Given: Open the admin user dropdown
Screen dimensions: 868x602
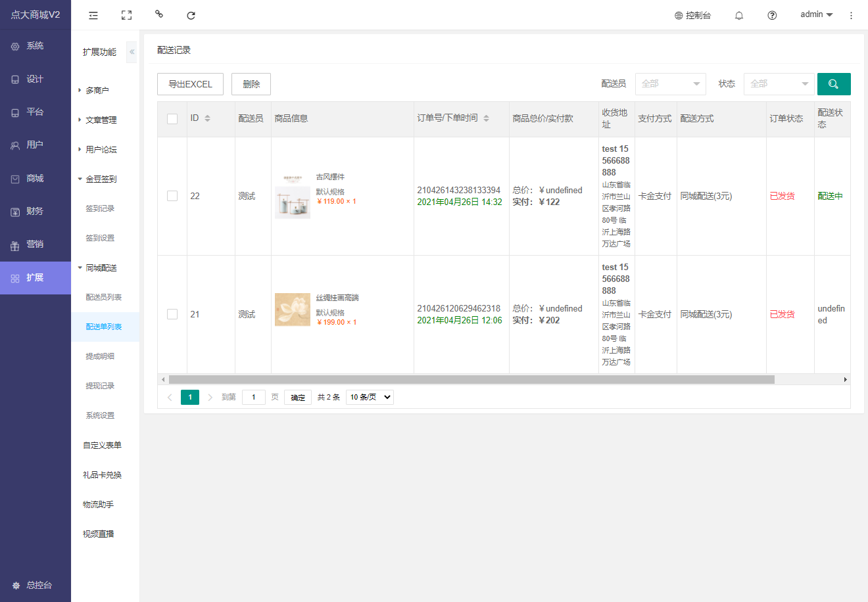Looking at the screenshot, I should click(x=816, y=14).
